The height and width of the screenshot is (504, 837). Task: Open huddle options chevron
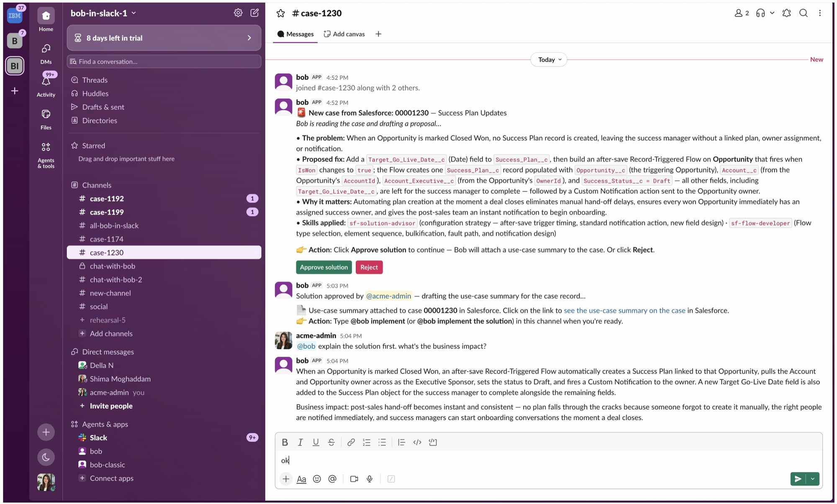(x=772, y=13)
